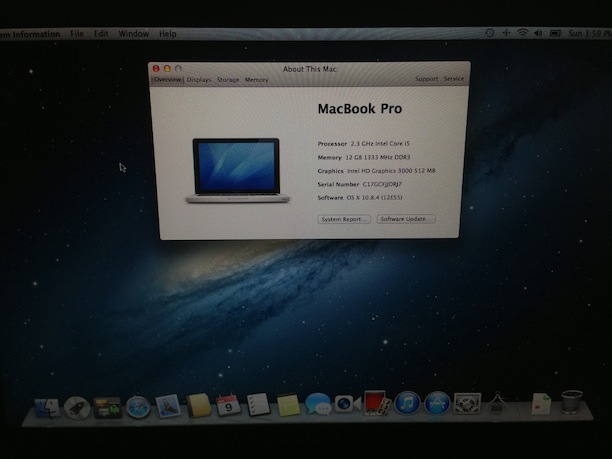Screen dimensions: 612x459
Task: Select the Memory tab
Action: 257,79
